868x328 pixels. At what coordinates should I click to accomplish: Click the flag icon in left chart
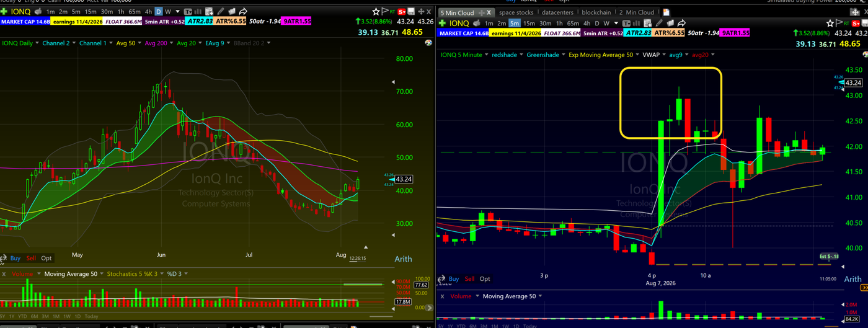(384, 11)
